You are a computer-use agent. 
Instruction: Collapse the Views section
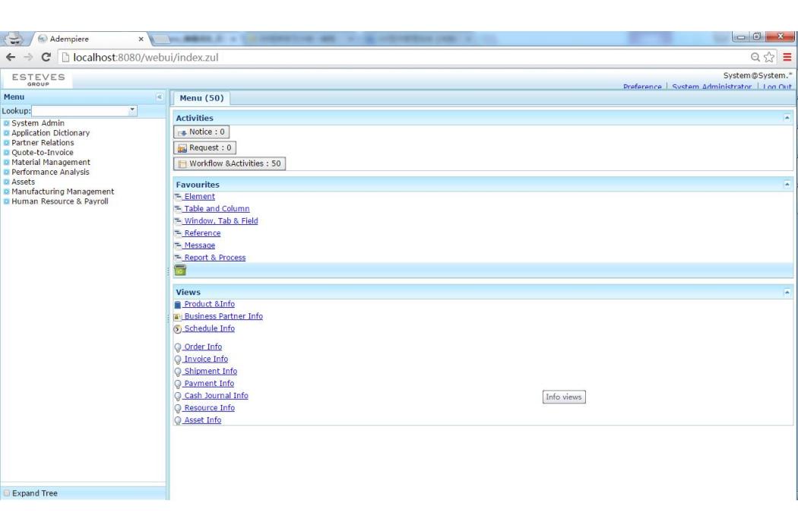pos(787,292)
